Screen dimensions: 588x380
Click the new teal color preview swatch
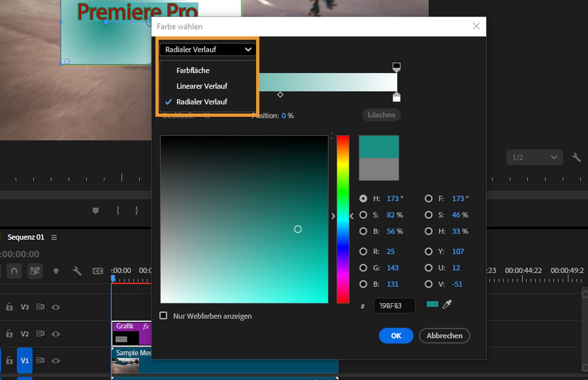(x=379, y=147)
